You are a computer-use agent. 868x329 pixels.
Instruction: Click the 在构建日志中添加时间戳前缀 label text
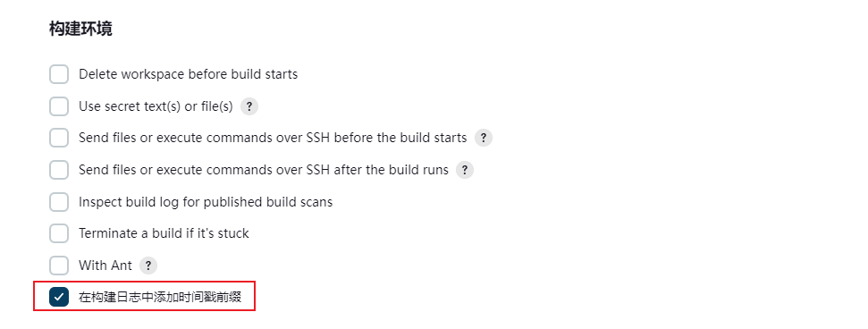pos(160,298)
